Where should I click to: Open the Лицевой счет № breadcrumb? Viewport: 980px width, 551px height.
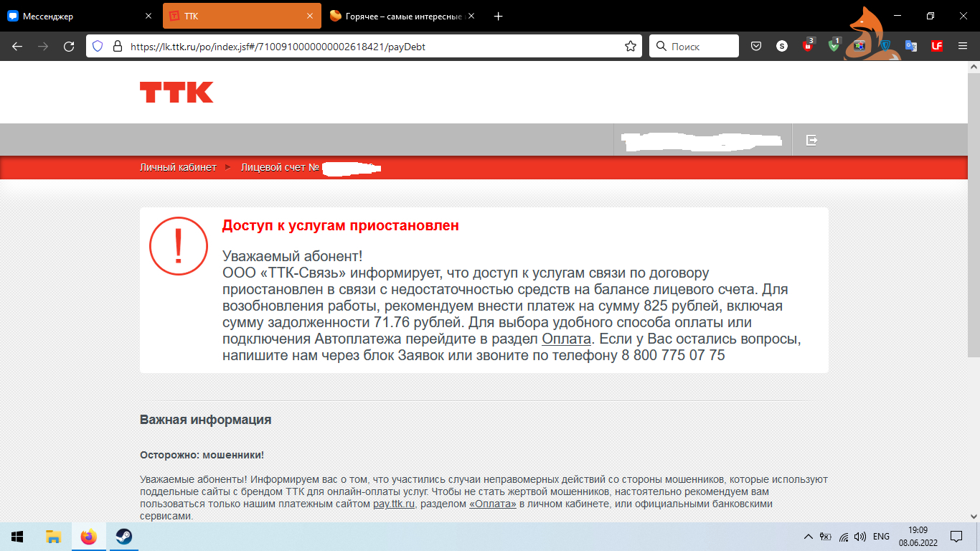[x=280, y=167]
